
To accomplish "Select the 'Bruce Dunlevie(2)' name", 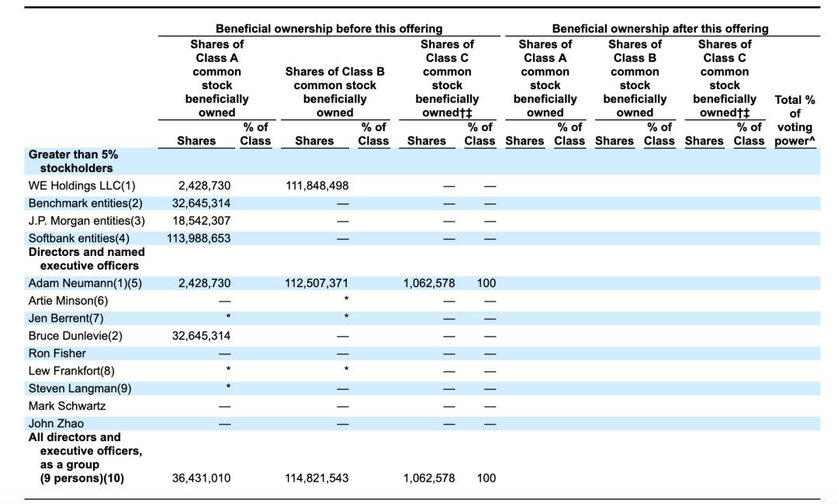I will [75, 337].
